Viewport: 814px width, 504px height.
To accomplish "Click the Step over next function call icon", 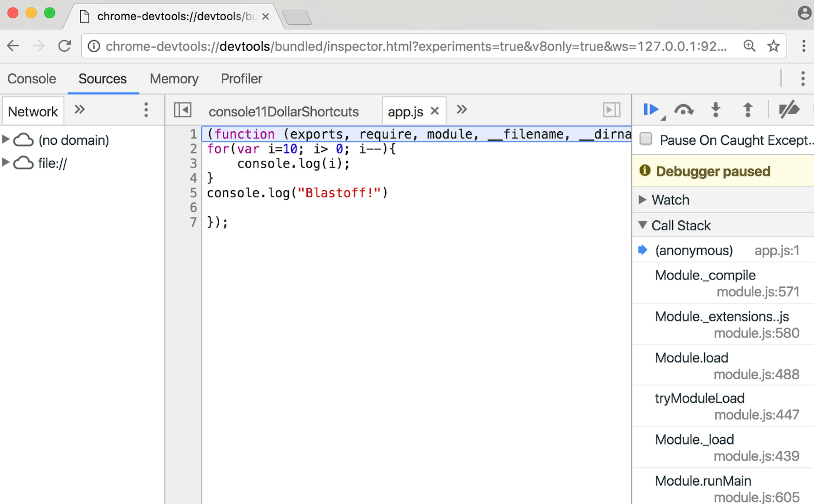I will [684, 110].
